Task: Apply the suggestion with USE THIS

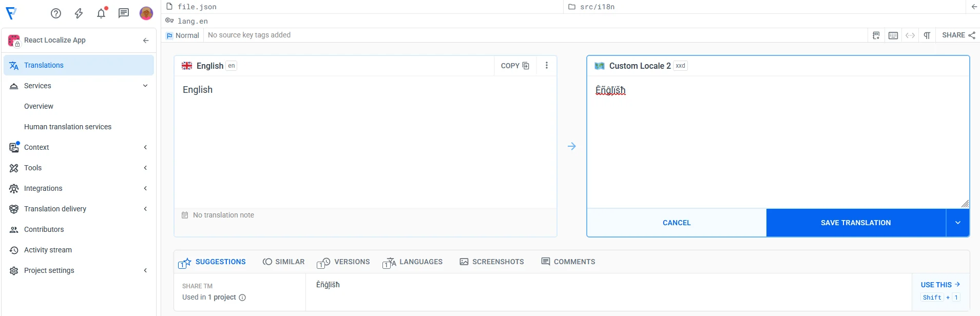Action: coord(940,285)
